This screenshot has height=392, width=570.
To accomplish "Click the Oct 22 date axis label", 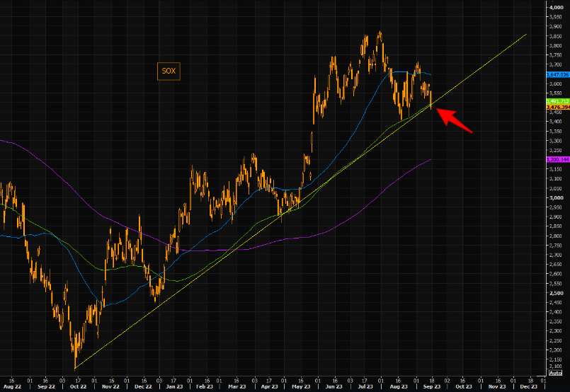I will (78, 387).
